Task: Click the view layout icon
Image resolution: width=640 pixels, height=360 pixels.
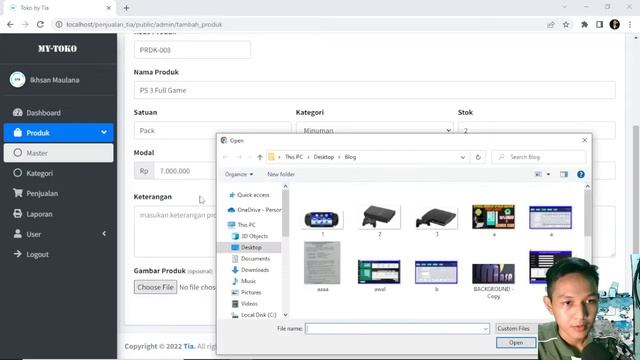Action: tap(538, 174)
